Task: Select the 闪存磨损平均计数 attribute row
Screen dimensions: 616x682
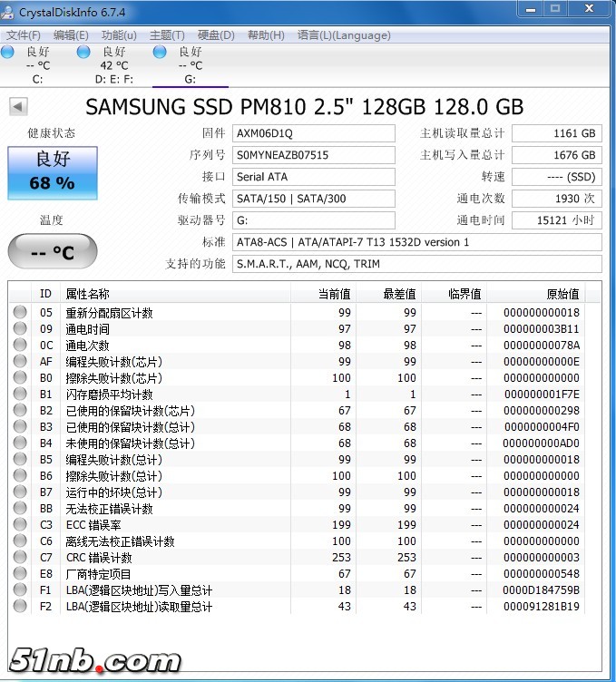Action: coord(109,395)
